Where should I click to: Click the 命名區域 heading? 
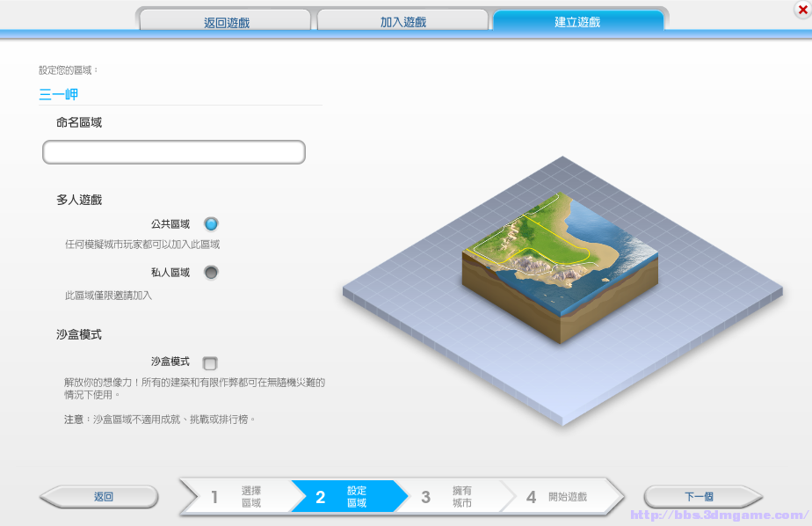pos(79,122)
